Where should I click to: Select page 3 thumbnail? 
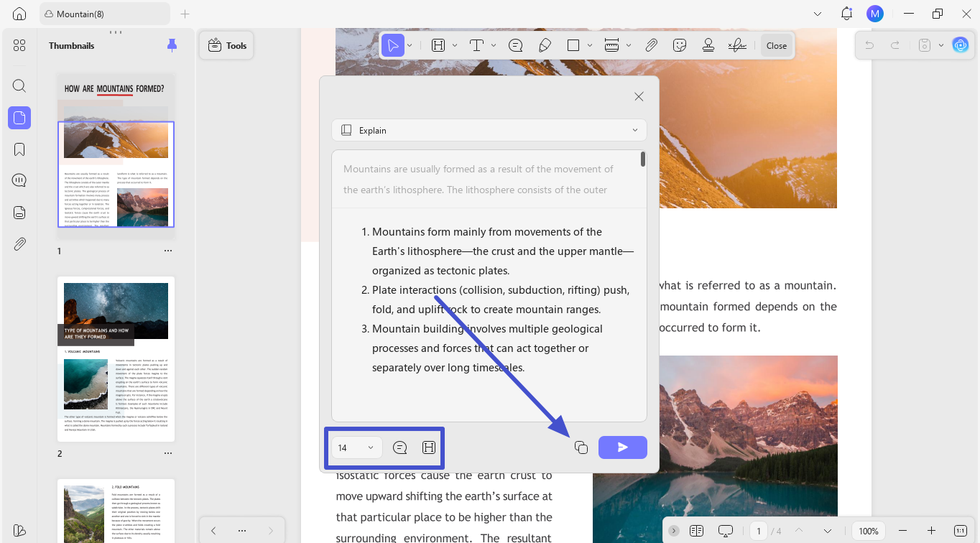click(116, 511)
